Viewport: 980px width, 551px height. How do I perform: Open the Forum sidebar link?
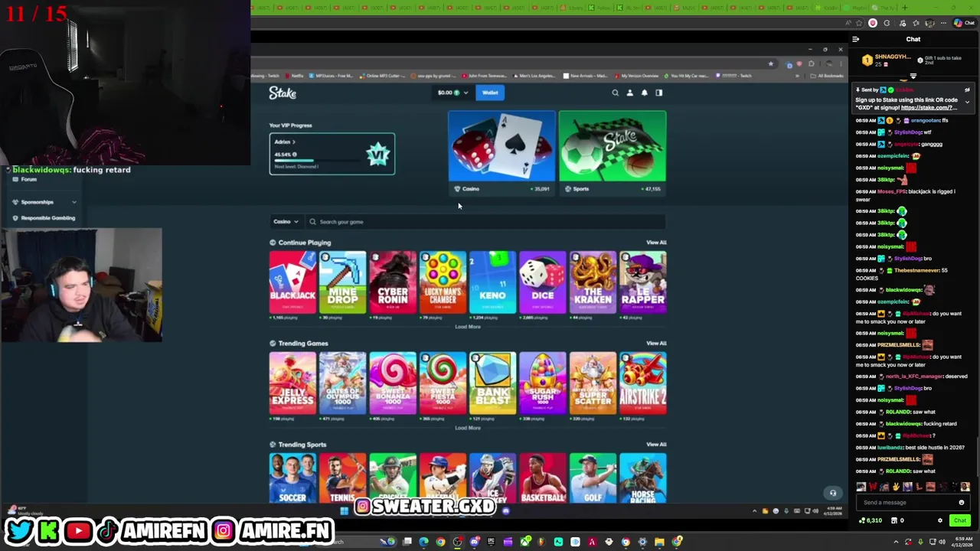point(24,179)
